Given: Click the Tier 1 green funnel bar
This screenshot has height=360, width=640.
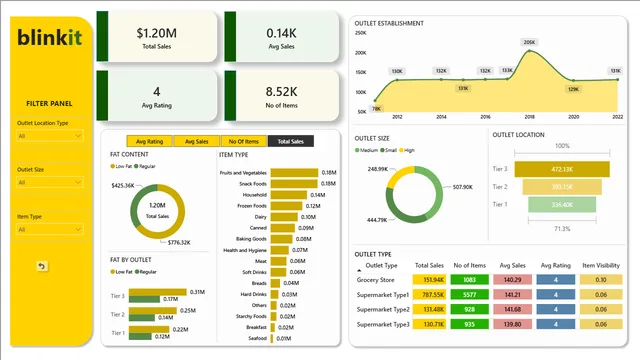Looking at the screenshot, I should tap(562, 204).
